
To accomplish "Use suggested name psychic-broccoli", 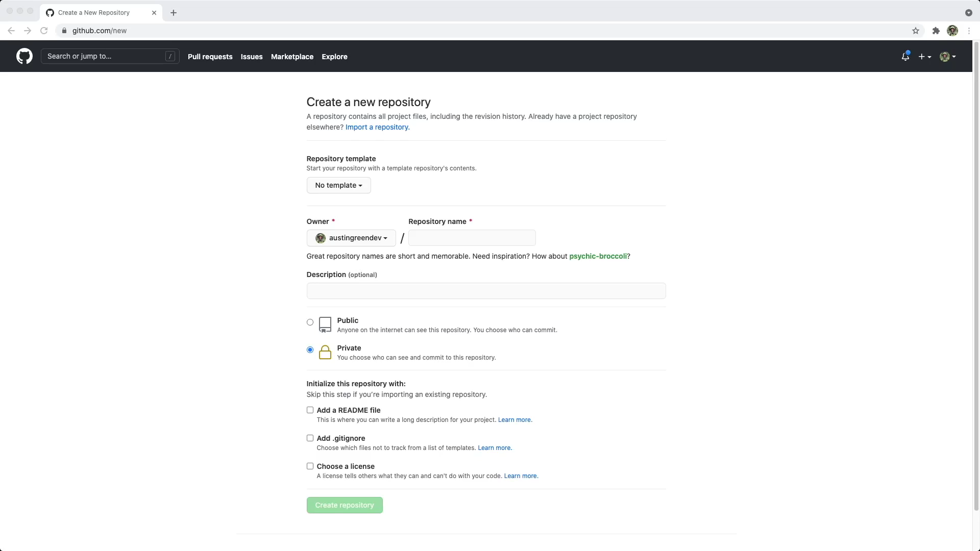I will point(598,256).
